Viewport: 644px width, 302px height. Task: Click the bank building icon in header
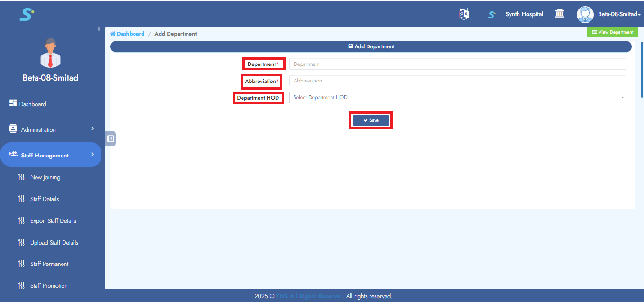pos(560,14)
